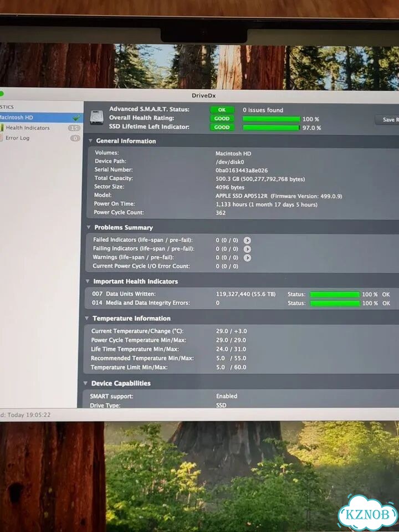This screenshot has width=399, height=532.
Task: Click Data Units Written value 119,327,440
Action: click(246, 294)
